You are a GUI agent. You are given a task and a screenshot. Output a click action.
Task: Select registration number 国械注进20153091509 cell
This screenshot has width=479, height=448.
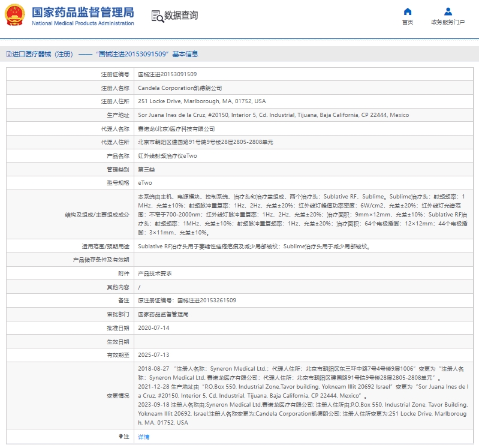(167, 74)
